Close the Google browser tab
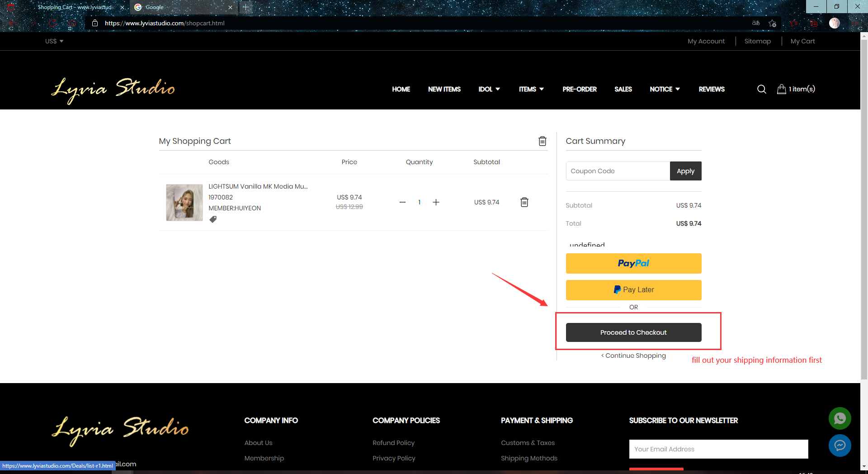The image size is (868, 474). pyautogui.click(x=231, y=7)
